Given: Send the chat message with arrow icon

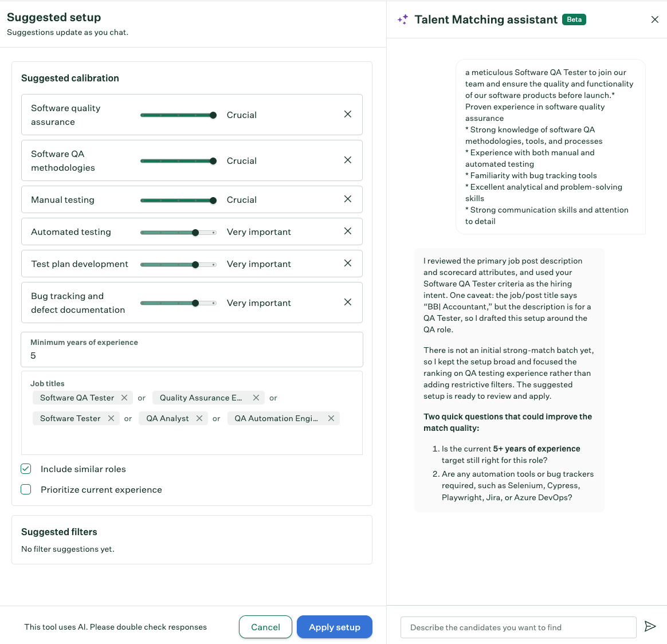Looking at the screenshot, I should tap(650, 626).
